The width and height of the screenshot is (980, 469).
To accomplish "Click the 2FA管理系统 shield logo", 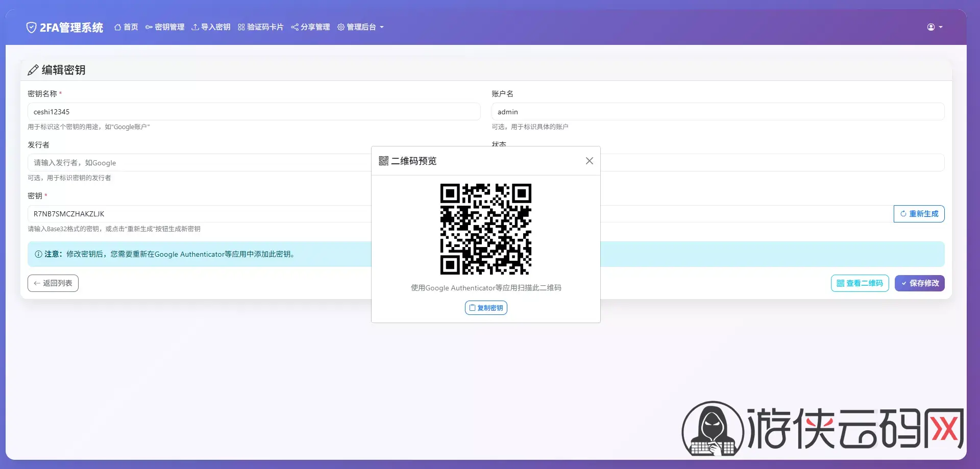I will (x=31, y=27).
